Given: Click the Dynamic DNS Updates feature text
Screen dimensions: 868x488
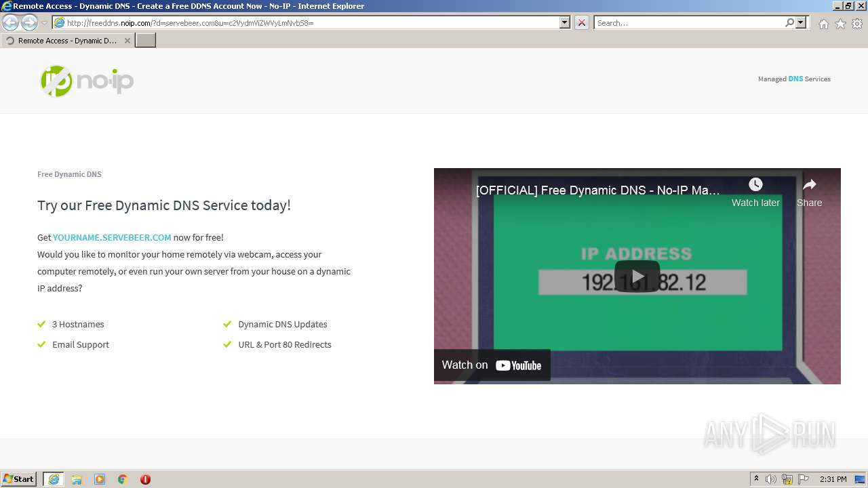Looking at the screenshot, I should 283,324.
